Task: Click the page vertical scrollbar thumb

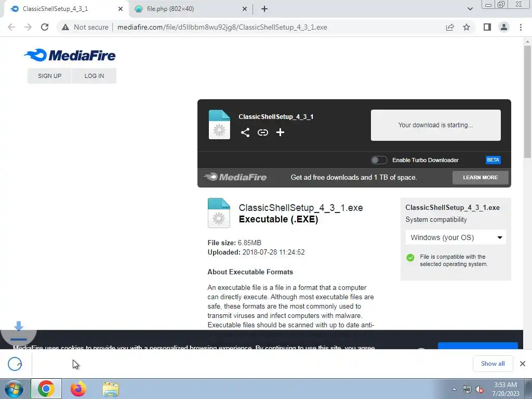Action: point(527,102)
